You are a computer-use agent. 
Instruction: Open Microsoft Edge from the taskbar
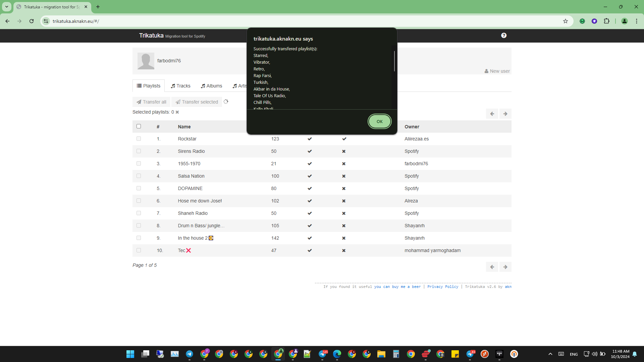pyautogui.click(x=337, y=354)
